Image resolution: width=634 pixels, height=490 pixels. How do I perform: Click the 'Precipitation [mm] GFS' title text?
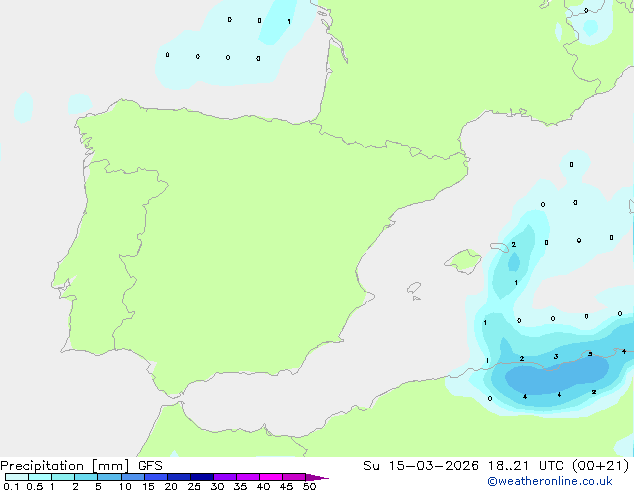tap(81, 466)
